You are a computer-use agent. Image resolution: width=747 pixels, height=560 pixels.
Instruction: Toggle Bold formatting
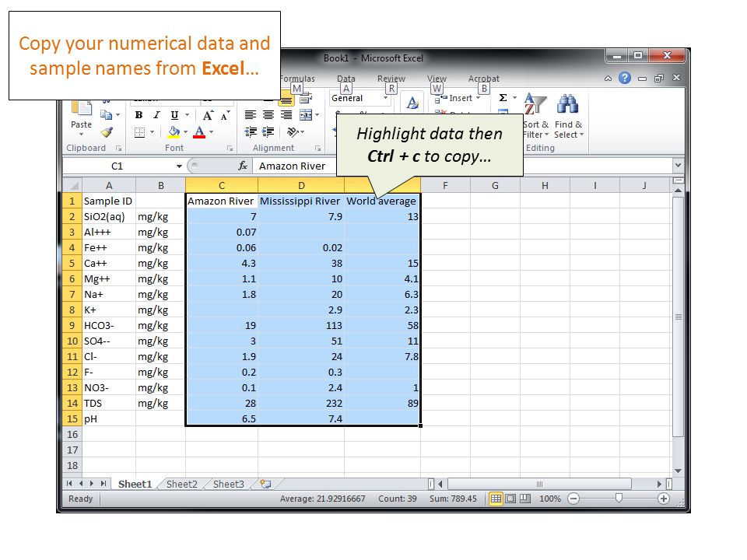[139, 115]
